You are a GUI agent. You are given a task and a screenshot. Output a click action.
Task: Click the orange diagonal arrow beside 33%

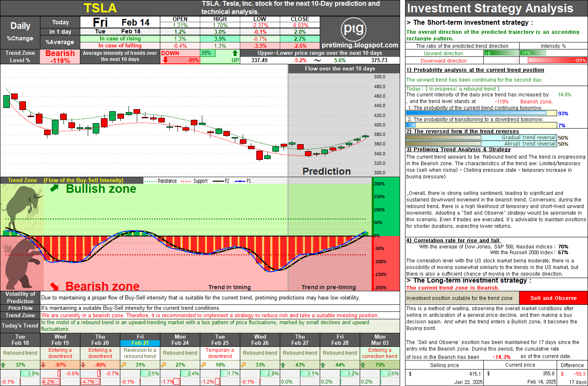[x=243, y=365]
